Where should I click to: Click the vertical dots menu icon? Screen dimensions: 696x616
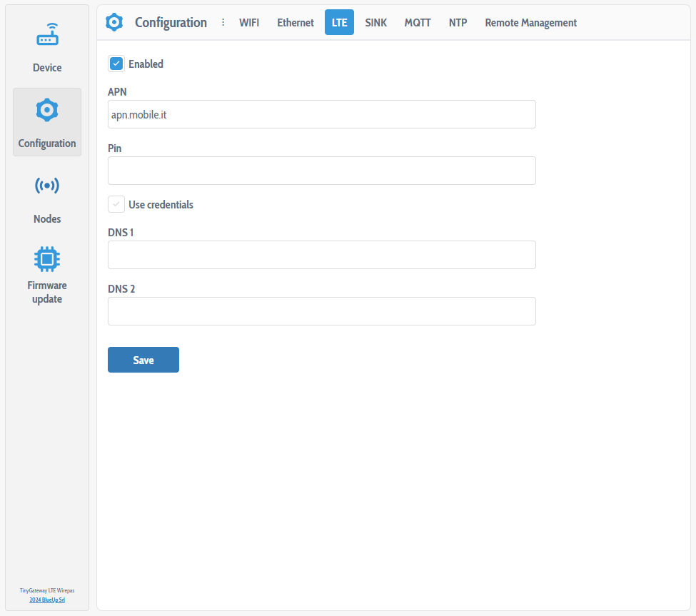tap(223, 23)
